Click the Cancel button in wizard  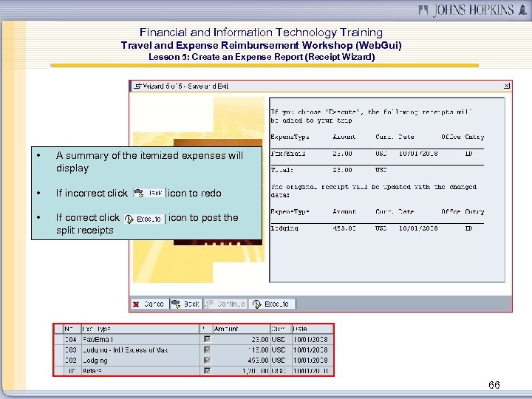coord(149,304)
